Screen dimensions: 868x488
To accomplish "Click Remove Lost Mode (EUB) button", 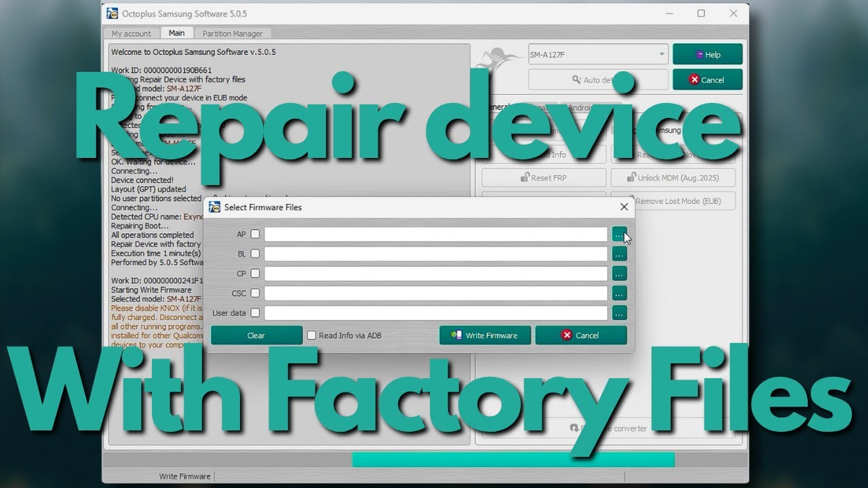I will point(673,201).
